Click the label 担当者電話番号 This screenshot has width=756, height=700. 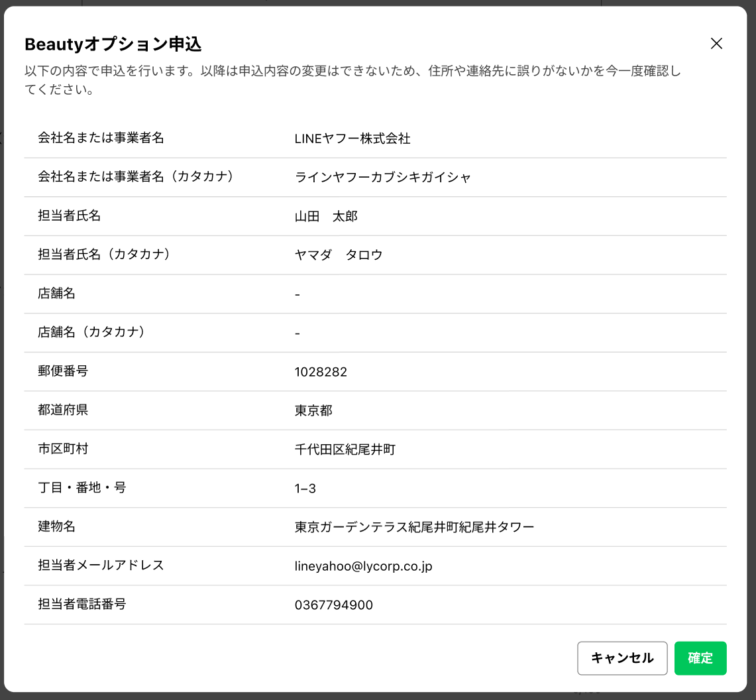tap(82, 603)
